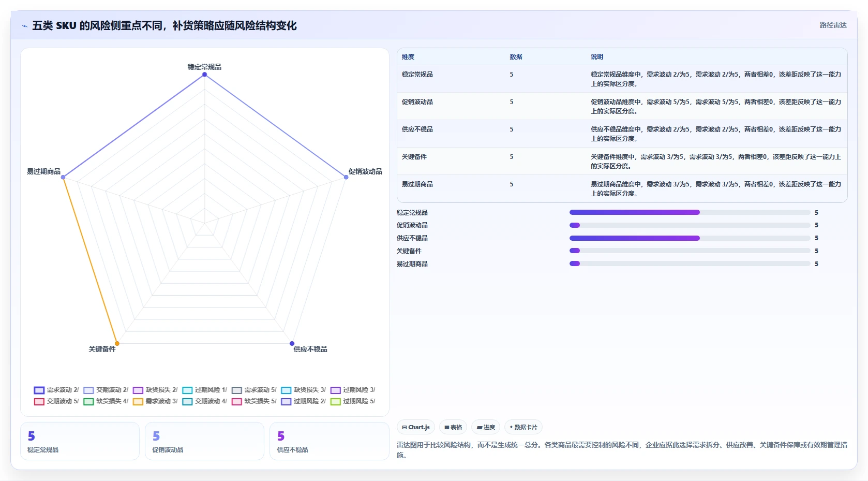The width and height of the screenshot is (868, 481).
Task: Toggle the 缺货损失 3/ legend series
Action: 303,390
